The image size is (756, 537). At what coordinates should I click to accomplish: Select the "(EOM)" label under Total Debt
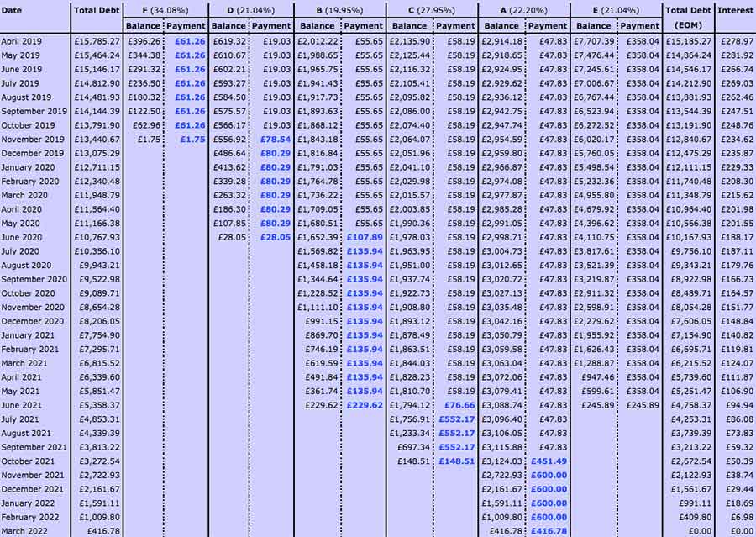[687, 25]
